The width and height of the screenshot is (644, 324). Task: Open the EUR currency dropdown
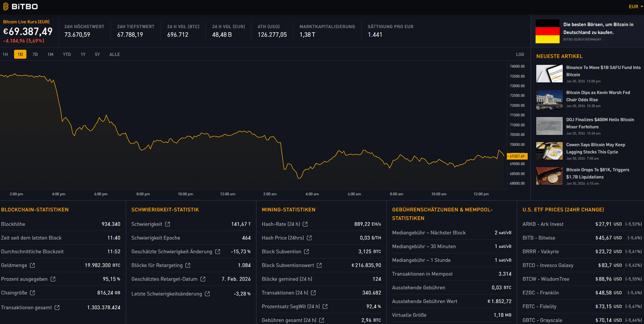635,7
